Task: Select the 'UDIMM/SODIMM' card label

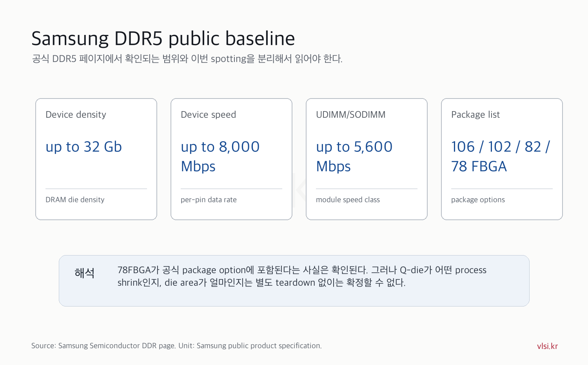Action: click(x=350, y=115)
